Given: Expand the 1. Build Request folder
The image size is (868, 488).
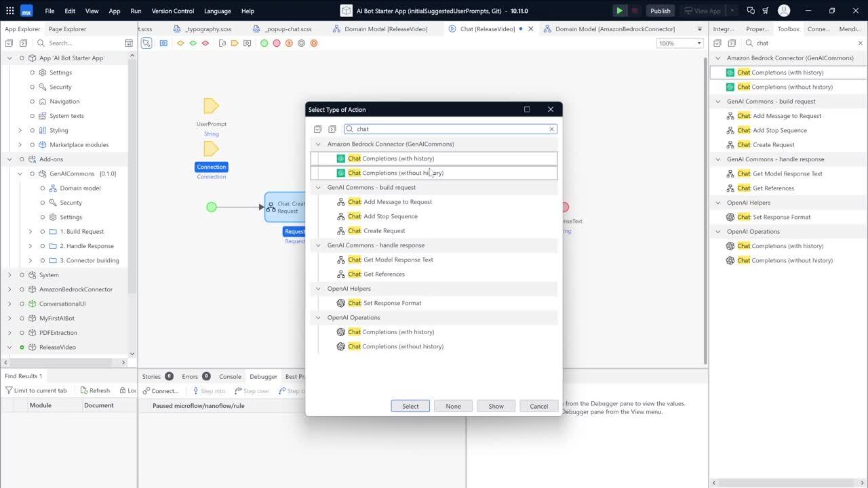Looking at the screenshot, I should [30, 231].
